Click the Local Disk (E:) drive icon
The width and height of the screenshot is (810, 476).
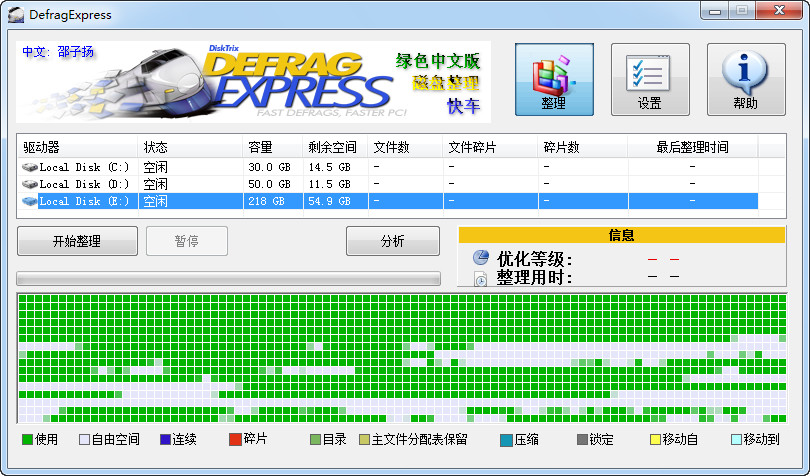(30, 201)
